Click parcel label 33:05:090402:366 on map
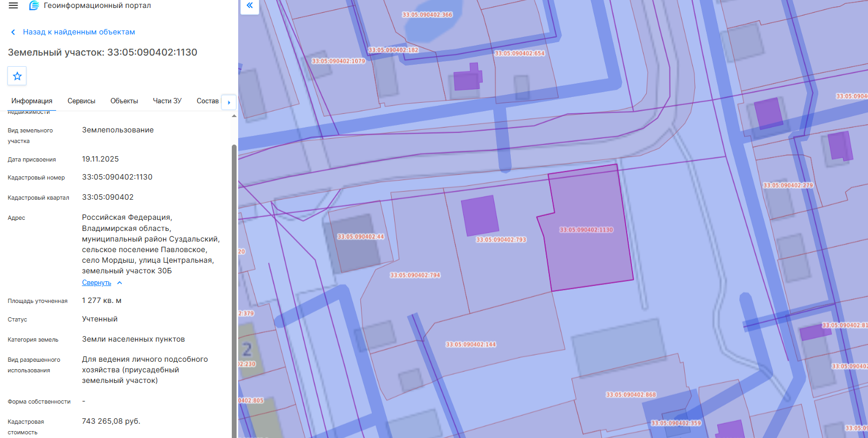Image resolution: width=868 pixels, height=438 pixels. click(x=428, y=15)
